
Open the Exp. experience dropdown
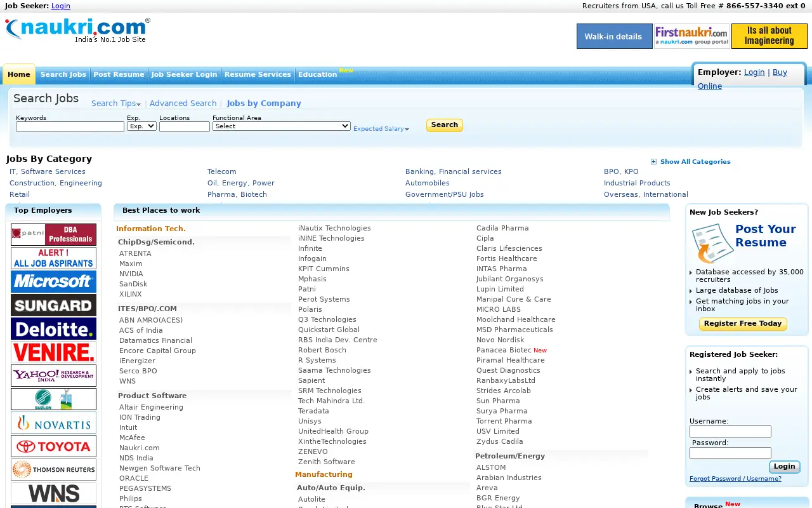141,126
